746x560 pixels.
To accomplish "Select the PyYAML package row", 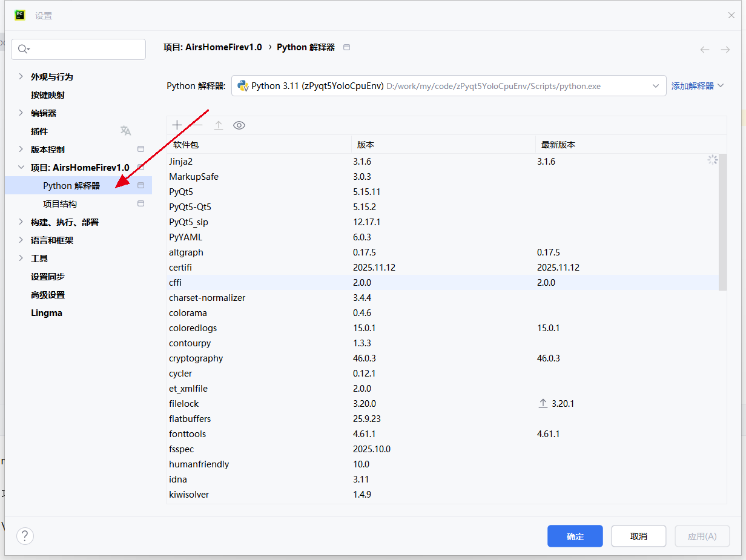I will [443, 237].
